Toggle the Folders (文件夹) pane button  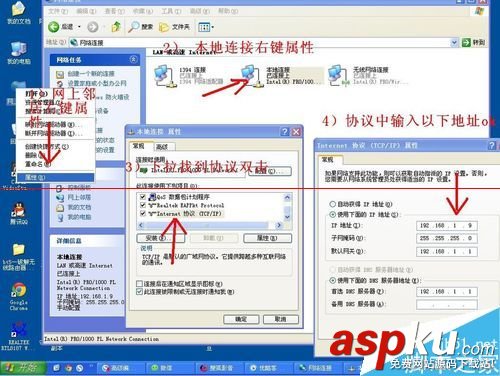coord(174,27)
